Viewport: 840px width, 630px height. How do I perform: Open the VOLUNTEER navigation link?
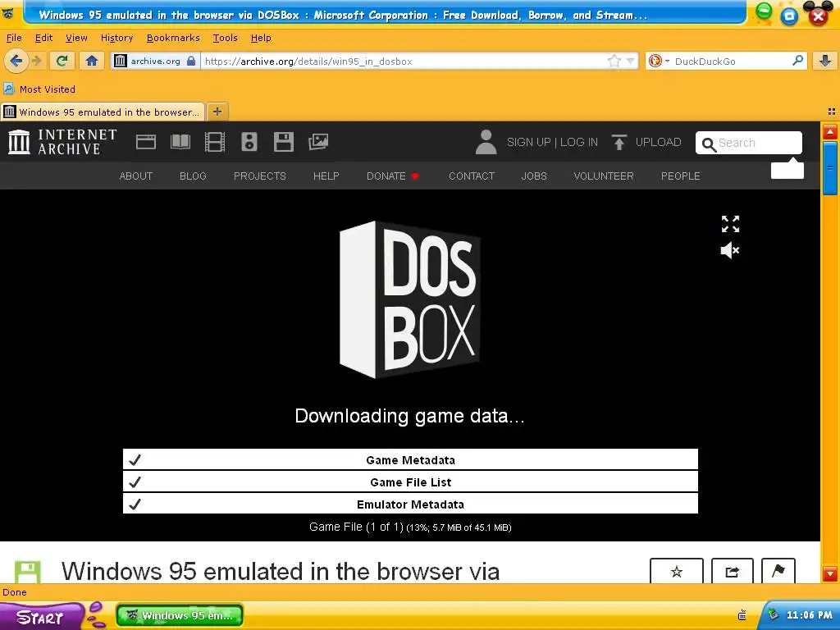point(604,176)
